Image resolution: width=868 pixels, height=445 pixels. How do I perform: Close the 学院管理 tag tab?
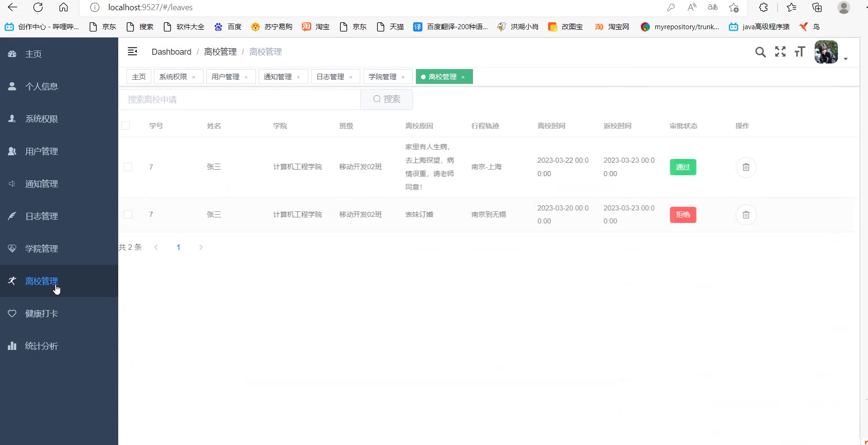403,77
